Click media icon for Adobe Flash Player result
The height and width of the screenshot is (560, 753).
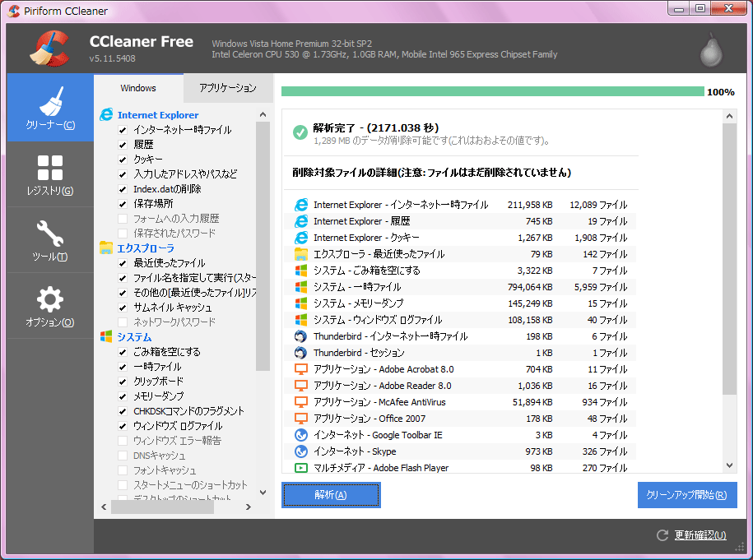(301, 468)
